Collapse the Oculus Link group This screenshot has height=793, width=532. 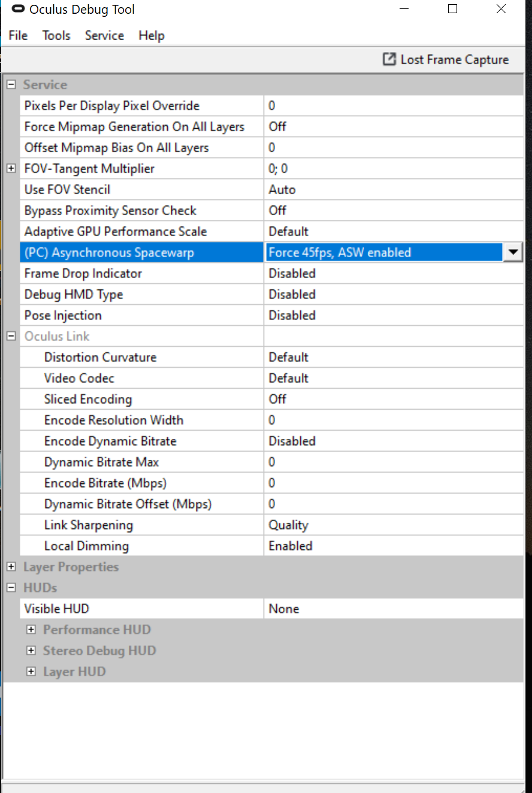pos(11,336)
